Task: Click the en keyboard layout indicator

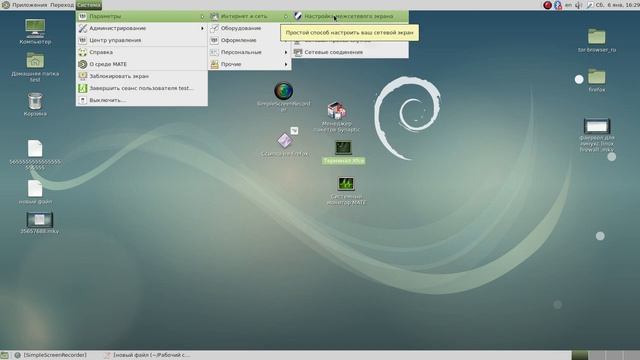Action: point(569,5)
